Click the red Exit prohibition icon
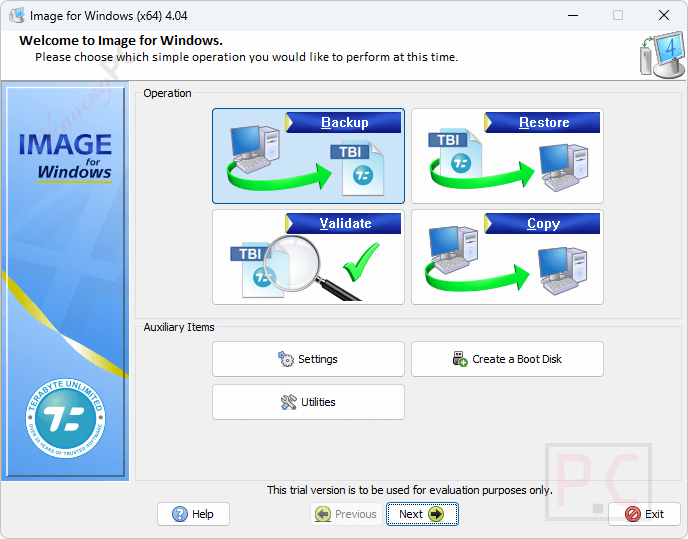This screenshot has height=539, width=688. [633, 514]
